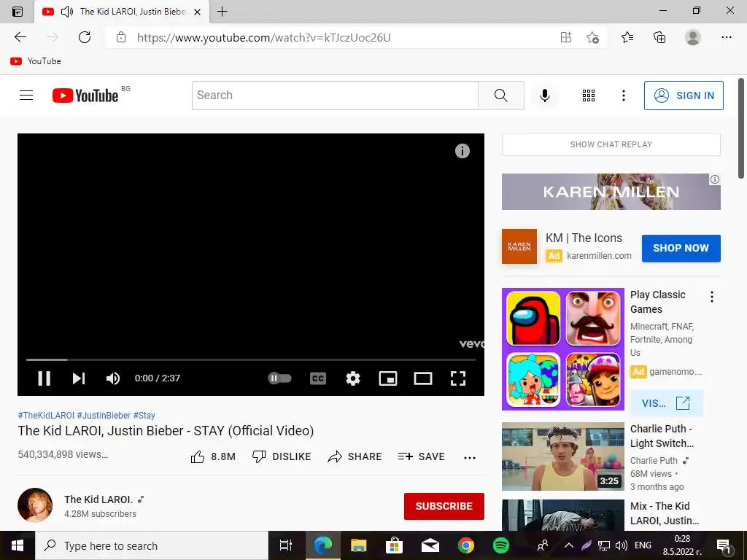Open Edge Settings and more menu
The height and width of the screenshot is (560, 747).
[x=726, y=37]
